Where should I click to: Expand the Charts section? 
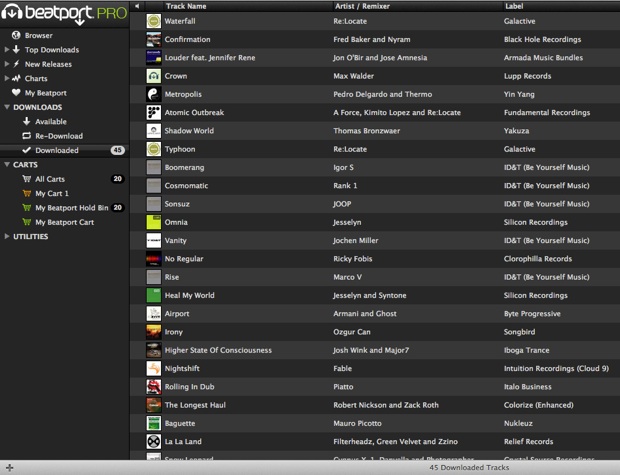coord(6,78)
